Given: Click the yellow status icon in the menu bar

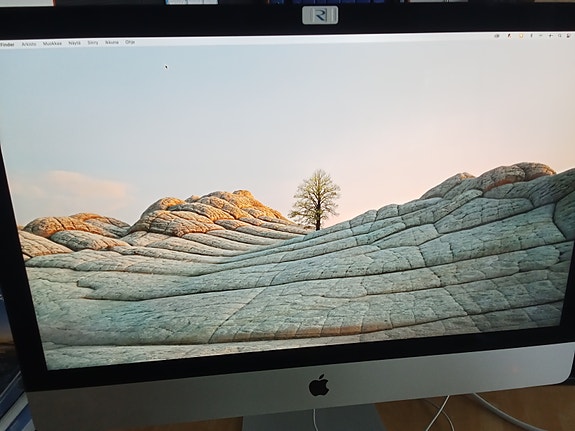Looking at the screenshot, I should tap(521, 36).
